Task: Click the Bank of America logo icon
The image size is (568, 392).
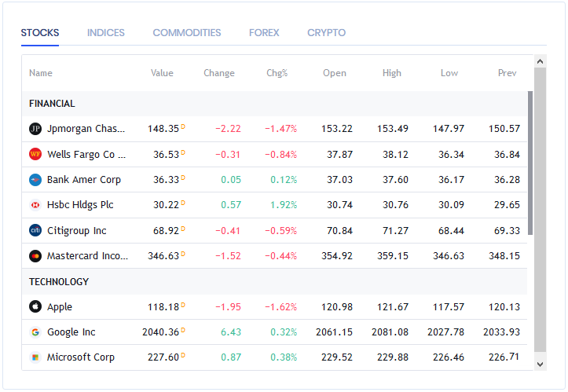Action: pyautogui.click(x=35, y=180)
